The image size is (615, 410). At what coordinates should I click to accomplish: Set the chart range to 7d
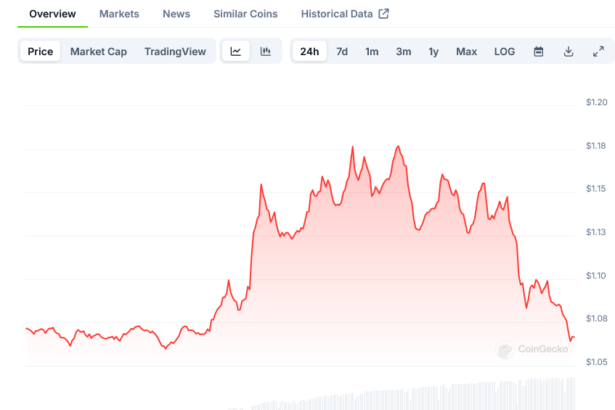coord(342,51)
